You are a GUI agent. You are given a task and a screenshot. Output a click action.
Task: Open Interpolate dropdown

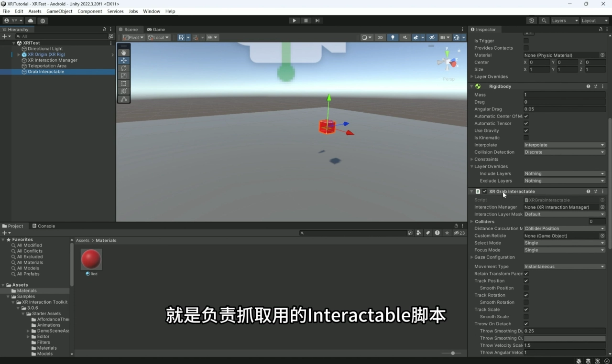(x=564, y=145)
